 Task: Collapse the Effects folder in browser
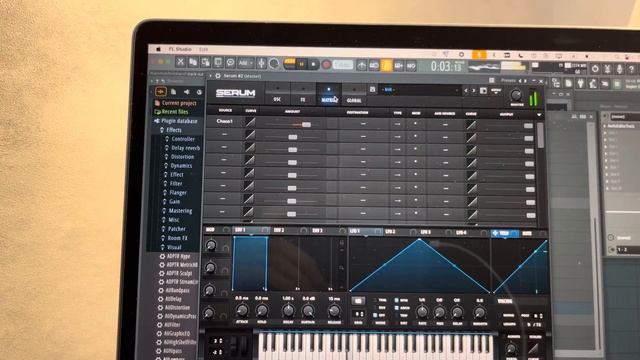tap(171, 130)
